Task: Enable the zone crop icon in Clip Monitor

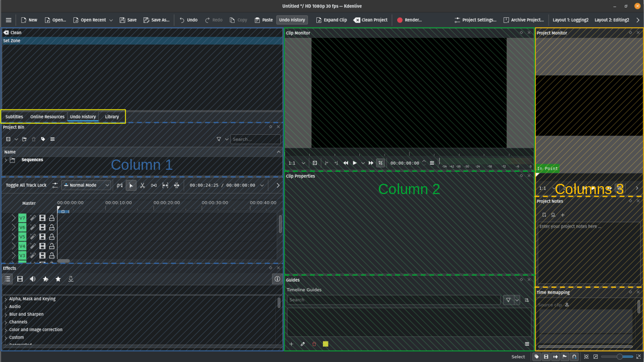Action: coord(380,163)
